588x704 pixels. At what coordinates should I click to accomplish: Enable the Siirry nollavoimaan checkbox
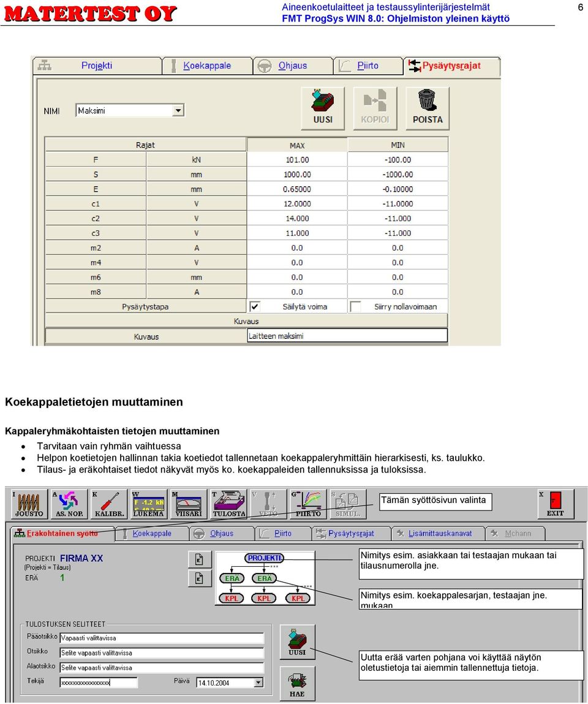point(355,306)
